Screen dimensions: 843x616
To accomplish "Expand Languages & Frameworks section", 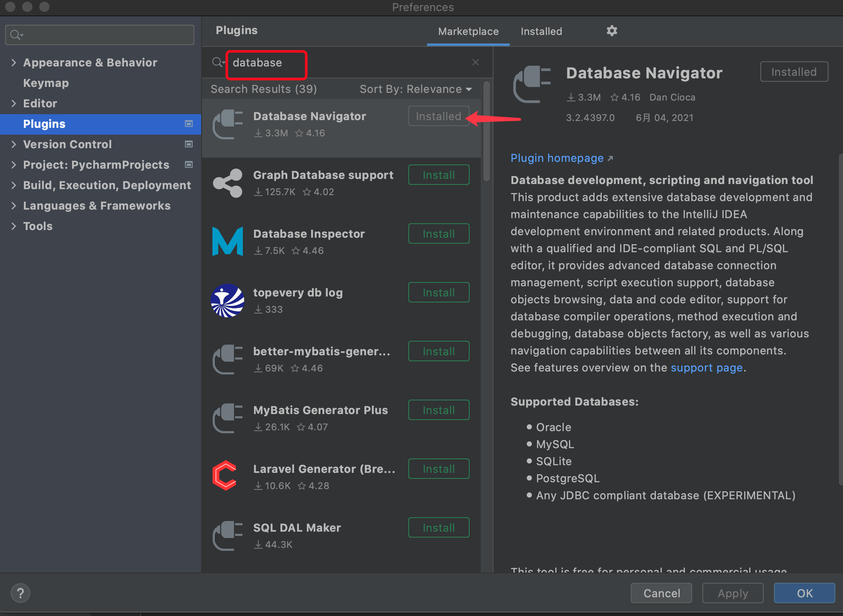I will (x=14, y=205).
